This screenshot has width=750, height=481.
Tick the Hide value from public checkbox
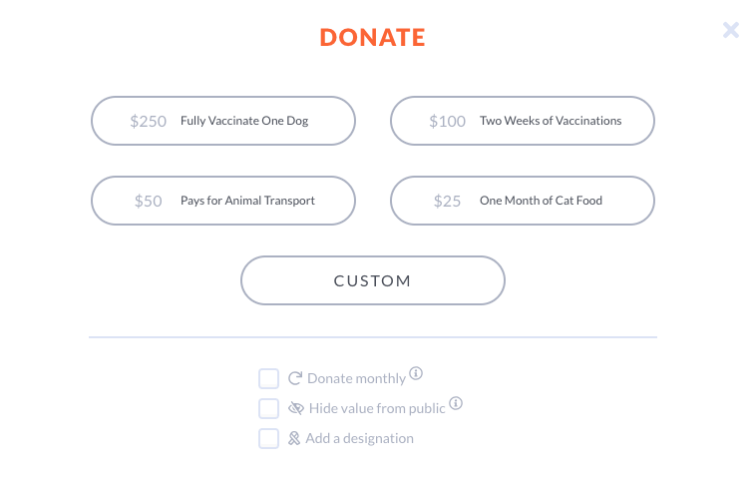tap(269, 408)
